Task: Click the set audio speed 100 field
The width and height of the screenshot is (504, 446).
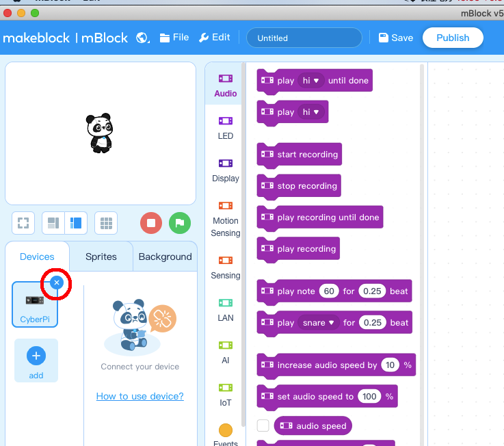Action: pos(369,397)
